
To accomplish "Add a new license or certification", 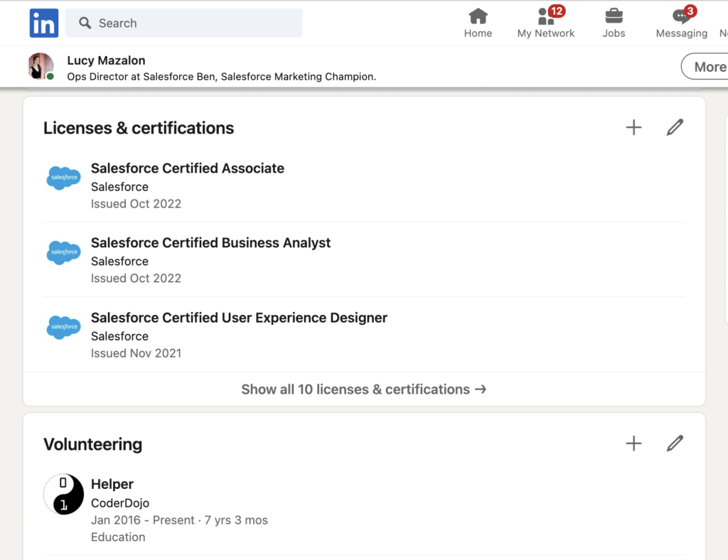I will (633, 127).
